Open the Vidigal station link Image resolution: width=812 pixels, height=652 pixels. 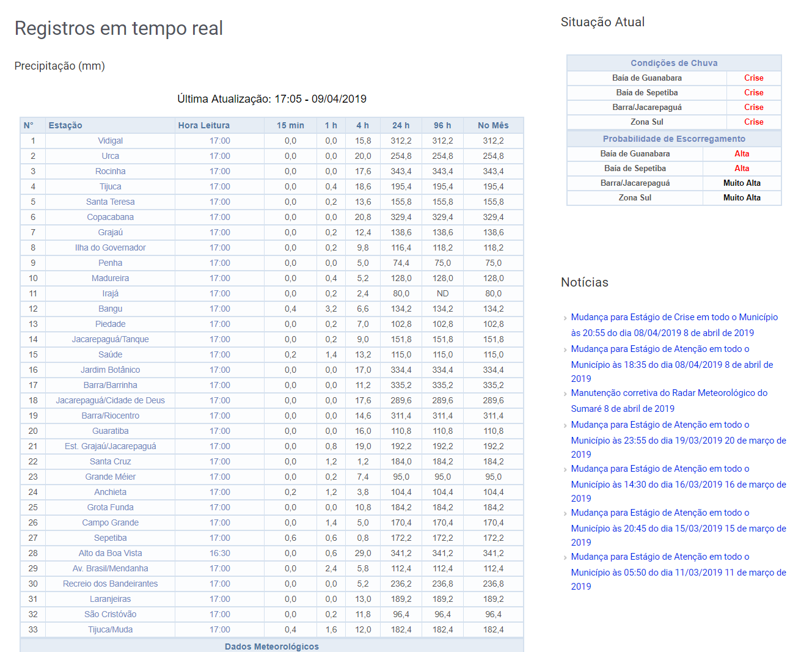[x=110, y=141]
